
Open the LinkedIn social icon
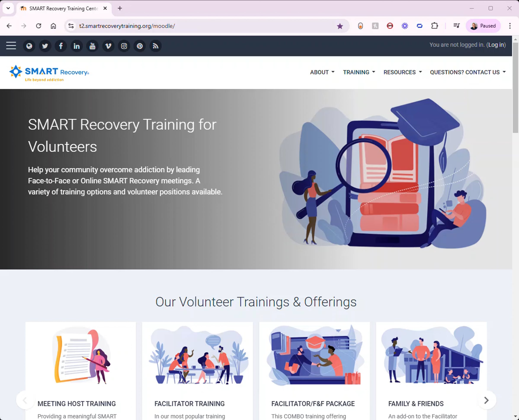point(76,46)
